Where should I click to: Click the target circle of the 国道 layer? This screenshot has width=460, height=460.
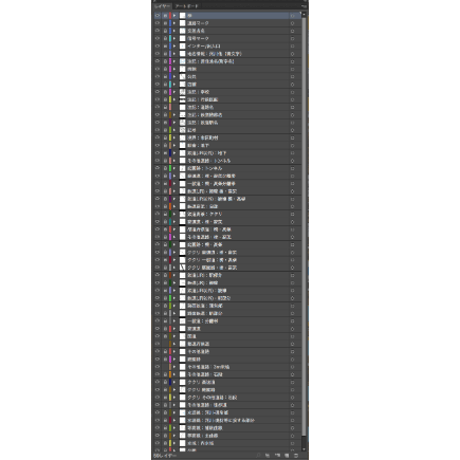292,336
